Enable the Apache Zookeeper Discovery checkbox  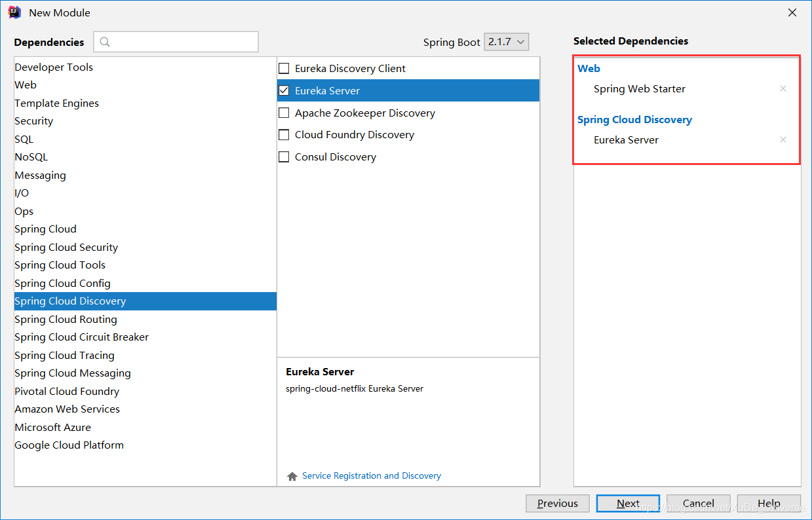pyautogui.click(x=284, y=113)
